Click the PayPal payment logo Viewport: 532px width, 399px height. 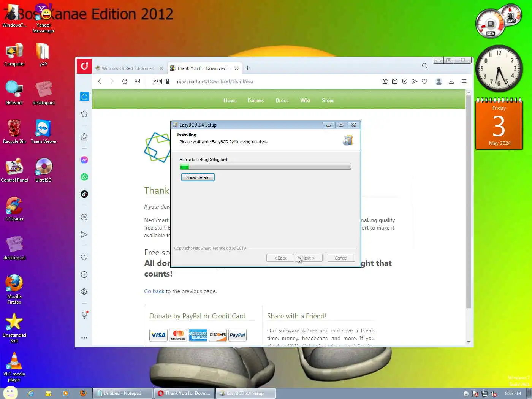coord(237,335)
